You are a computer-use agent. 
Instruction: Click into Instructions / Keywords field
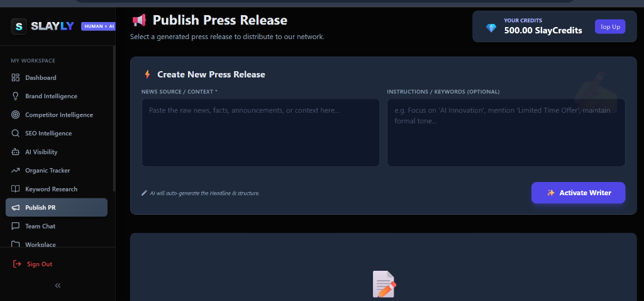pos(506,132)
